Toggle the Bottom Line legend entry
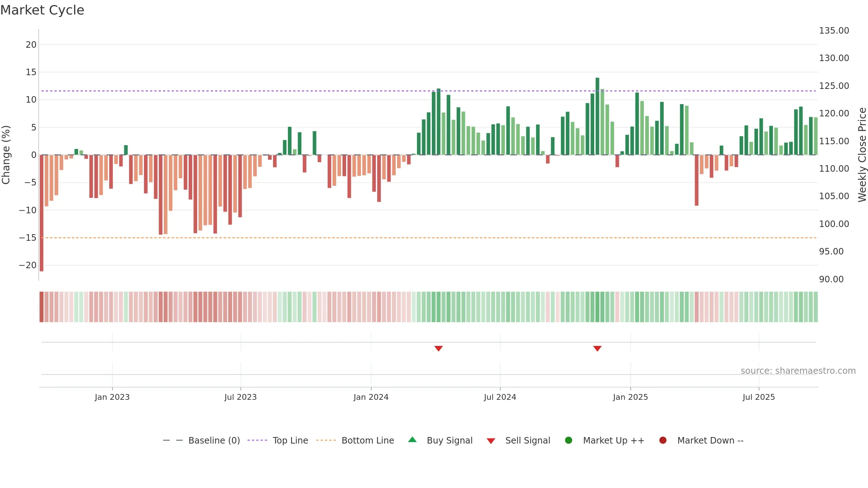Viewport: 868px width, 488px height. pos(355,440)
